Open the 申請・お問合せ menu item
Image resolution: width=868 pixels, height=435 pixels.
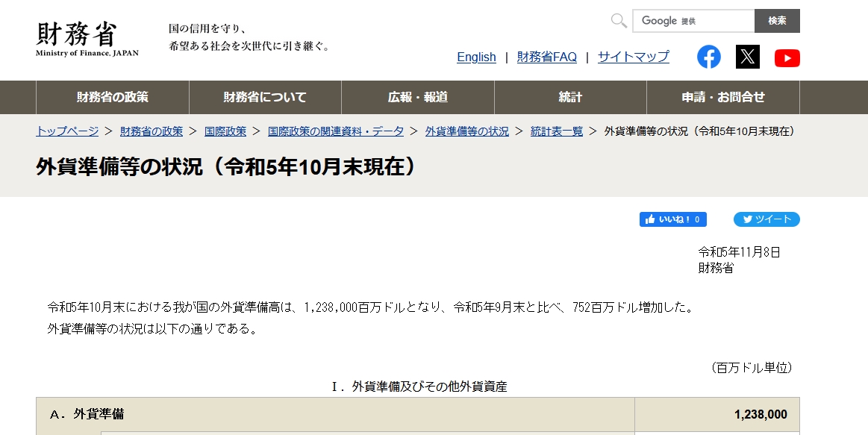coord(722,97)
